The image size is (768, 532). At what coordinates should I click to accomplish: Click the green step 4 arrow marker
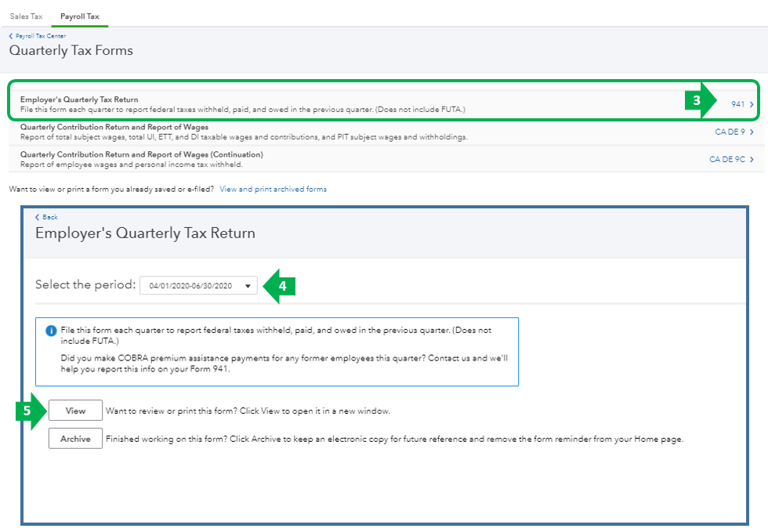tap(280, 287)
